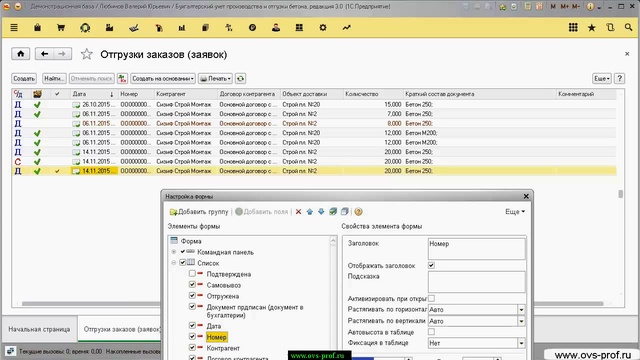Open the person employee section icon
This screenshot has height=360, width=640.
[276, 28]
